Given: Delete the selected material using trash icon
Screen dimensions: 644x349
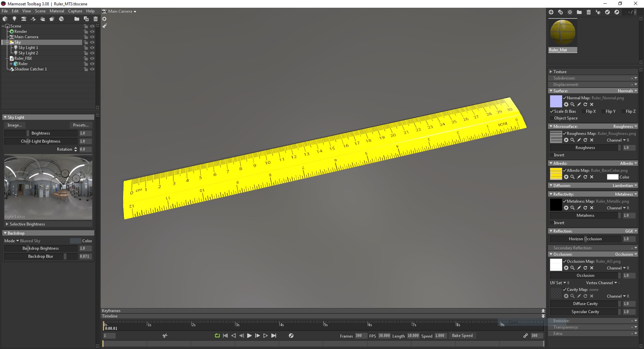Looking at the screenshot, I should point(589,12).
